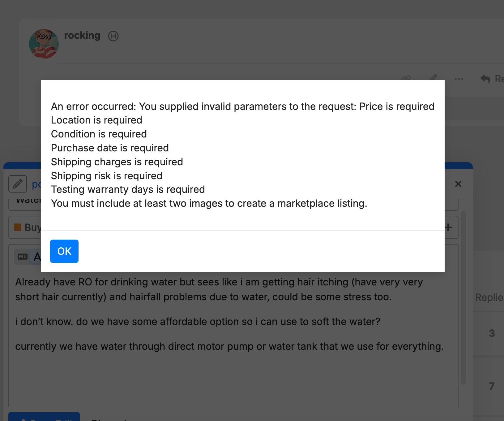Click the 'Location is required' message
Screen dimensions: 504x421
(96, 120)
